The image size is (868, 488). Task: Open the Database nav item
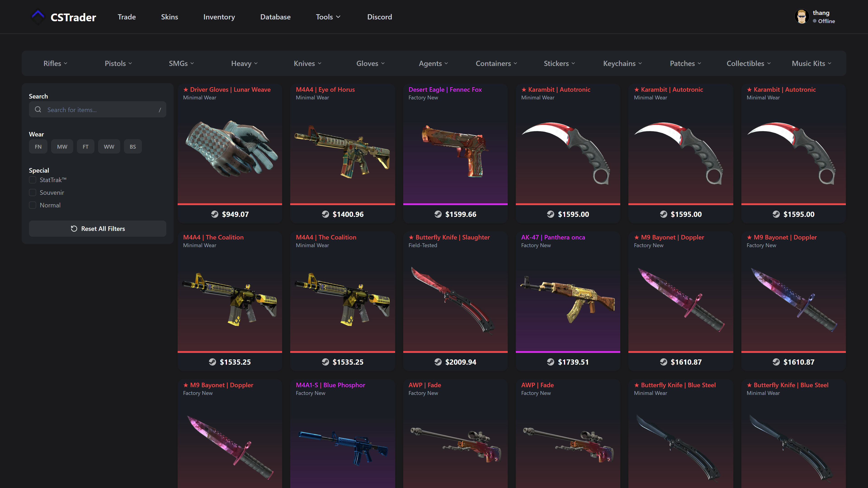[x=275, y=17]
